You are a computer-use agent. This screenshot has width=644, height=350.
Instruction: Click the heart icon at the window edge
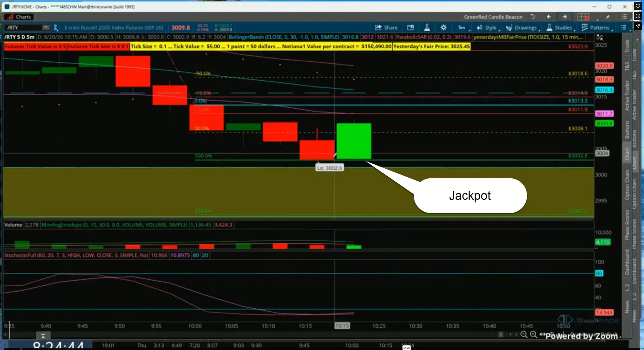coord(638,6)
